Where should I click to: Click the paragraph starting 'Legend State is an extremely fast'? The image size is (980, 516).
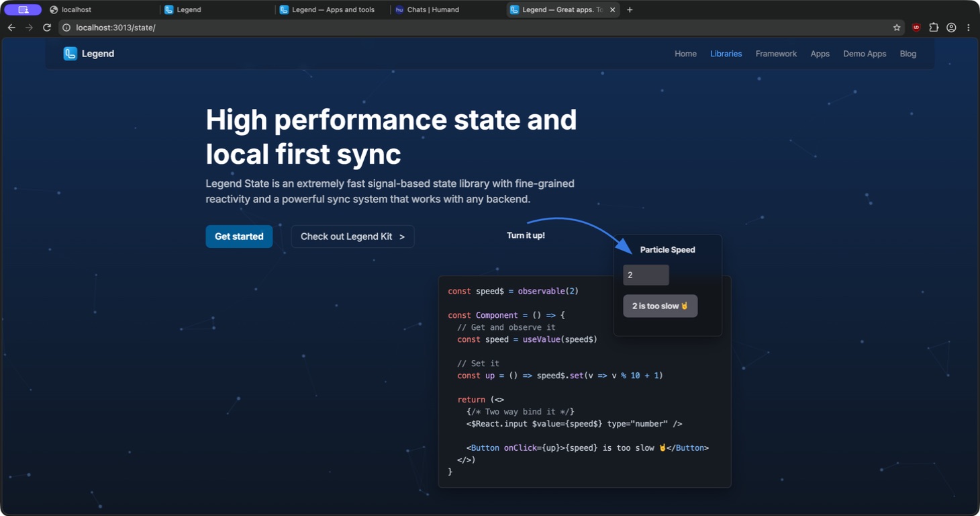[x=390, y=191]
